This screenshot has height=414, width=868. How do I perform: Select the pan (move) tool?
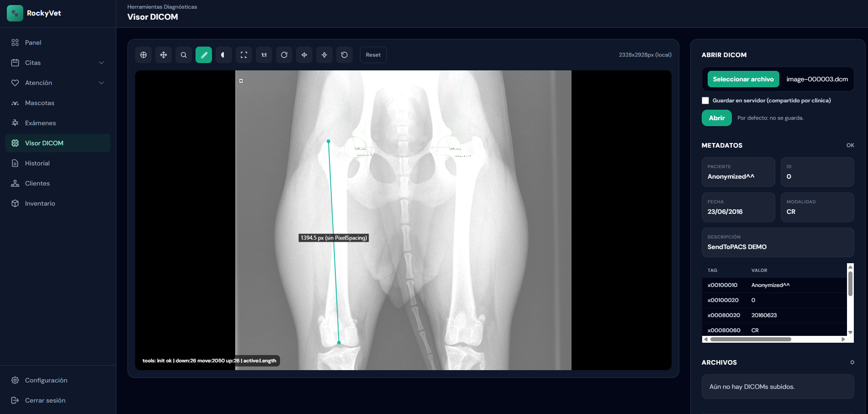(164, 55)
